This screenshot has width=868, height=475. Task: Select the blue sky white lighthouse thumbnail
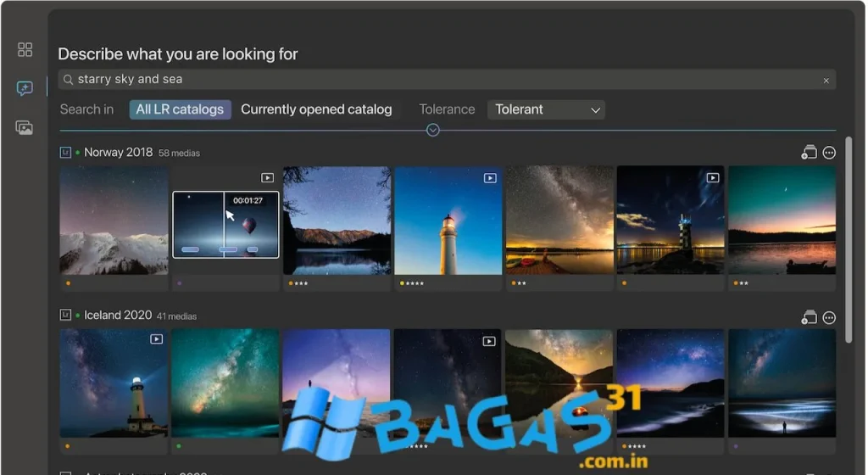tap(448, 221)
